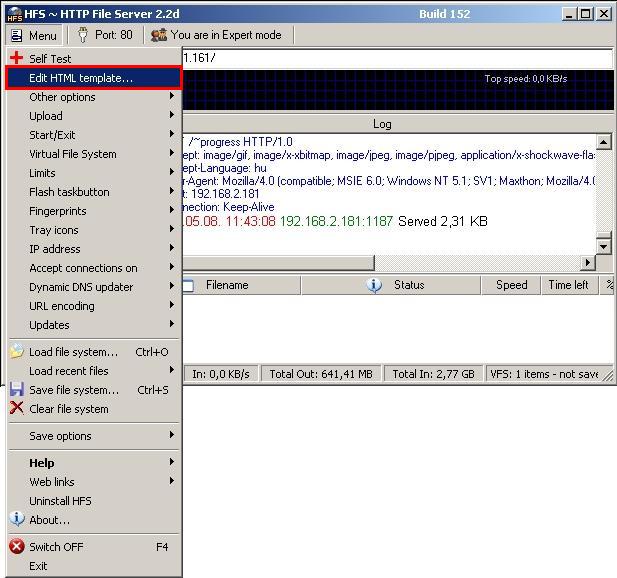
Task: Open the Updates menu entry
Action: 94,325
